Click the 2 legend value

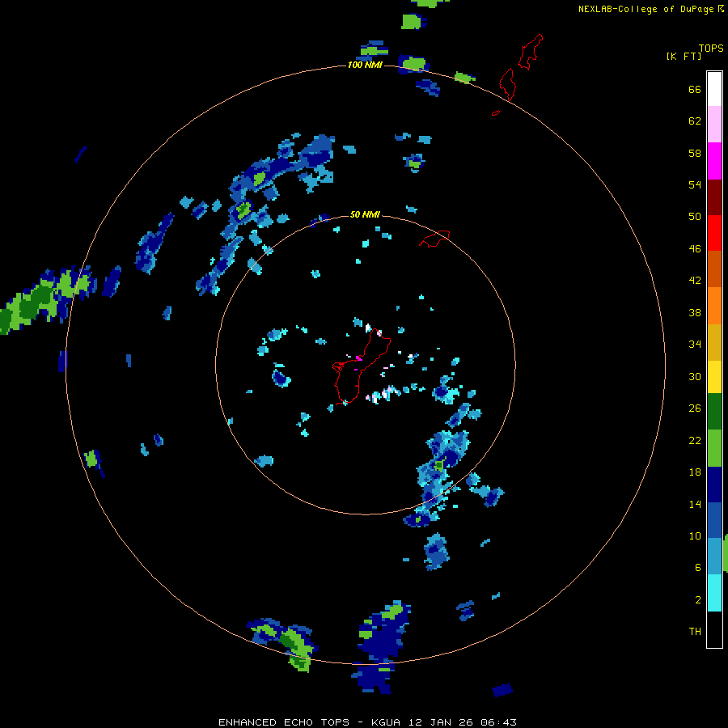698,600
